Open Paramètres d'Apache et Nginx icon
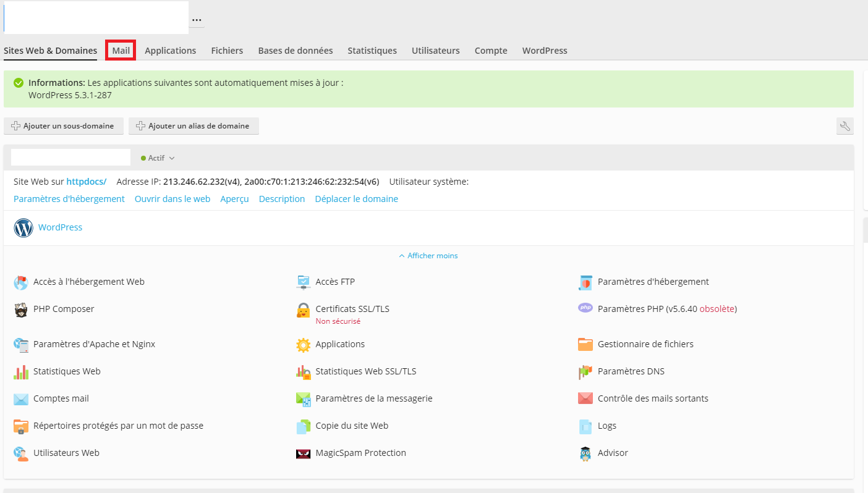 coord(21,345)
